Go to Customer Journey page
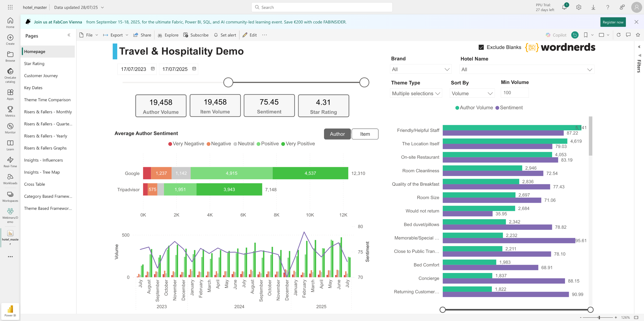 click(41, 76)
